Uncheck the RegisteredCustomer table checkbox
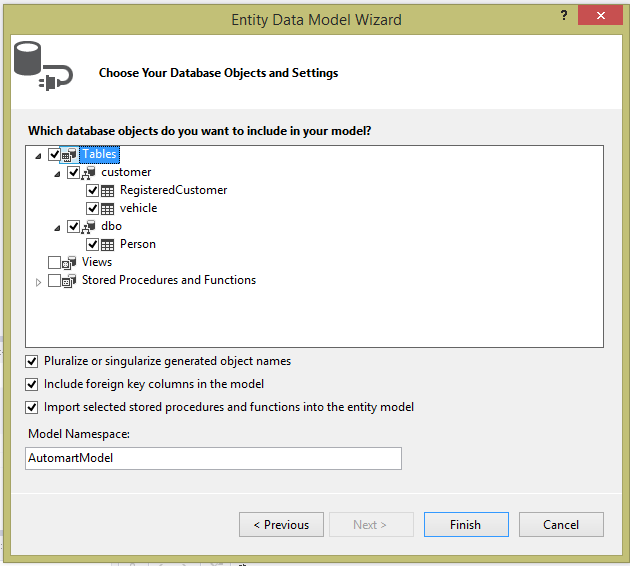630x566 pixels. click(93, 190)
